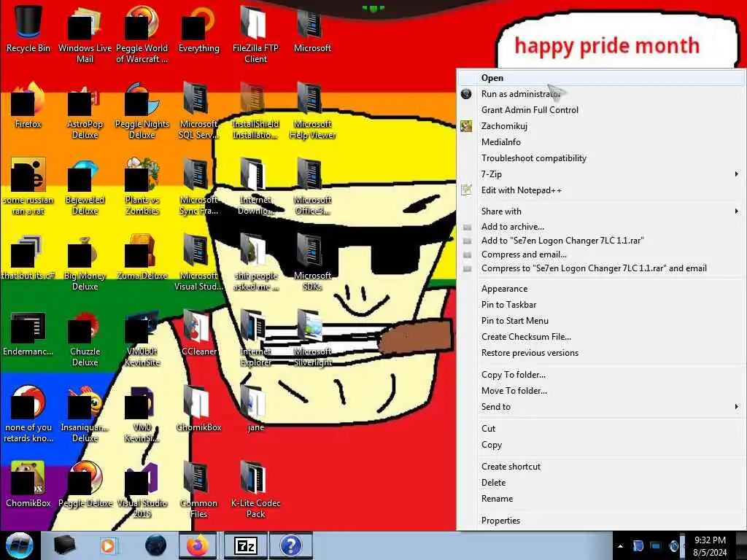Open K-Lite Codec Pack folder

pyautogui.click(x=255, y=489)
